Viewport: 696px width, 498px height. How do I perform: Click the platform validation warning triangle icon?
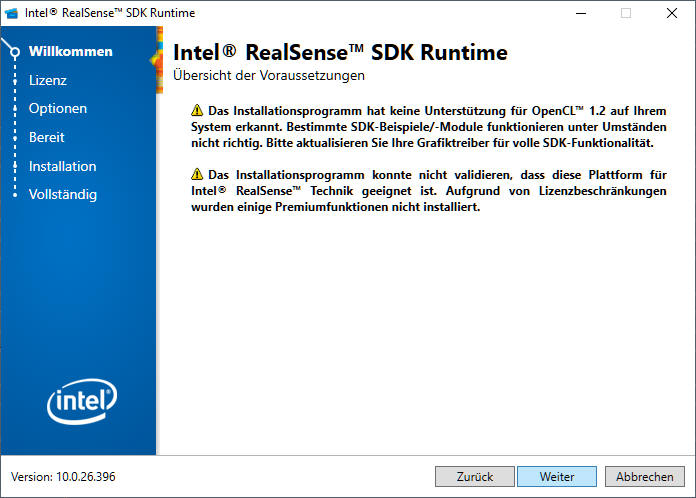click(x=197, y=174)
